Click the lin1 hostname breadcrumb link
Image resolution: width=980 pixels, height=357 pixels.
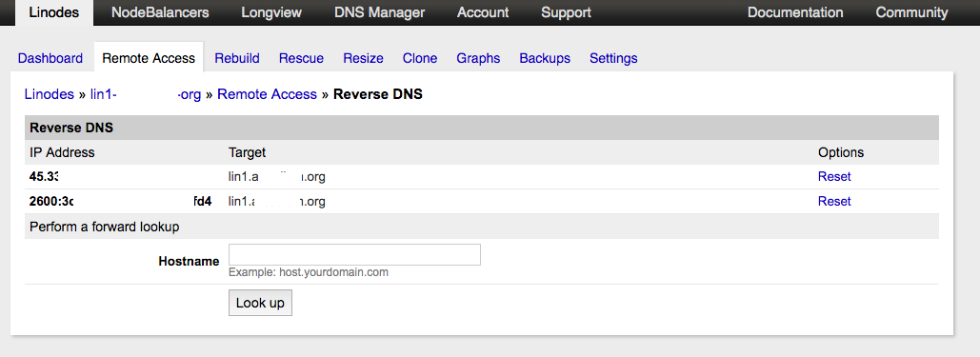click(146, 94)
